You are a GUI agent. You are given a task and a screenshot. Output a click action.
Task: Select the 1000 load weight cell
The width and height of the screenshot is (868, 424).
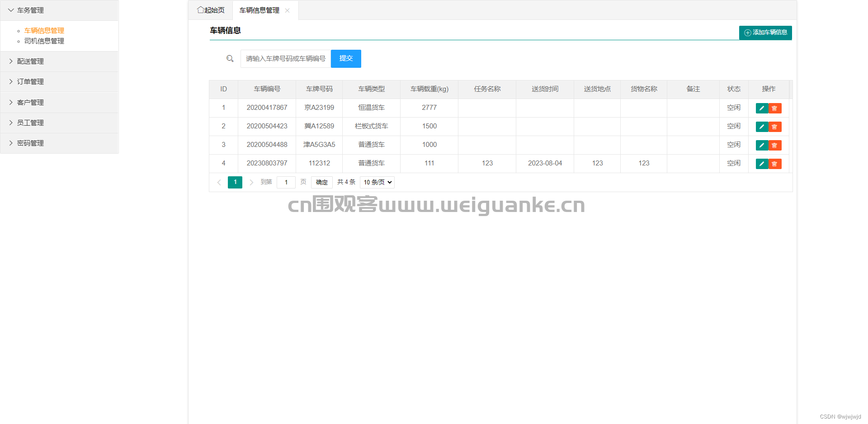point(429,145)
